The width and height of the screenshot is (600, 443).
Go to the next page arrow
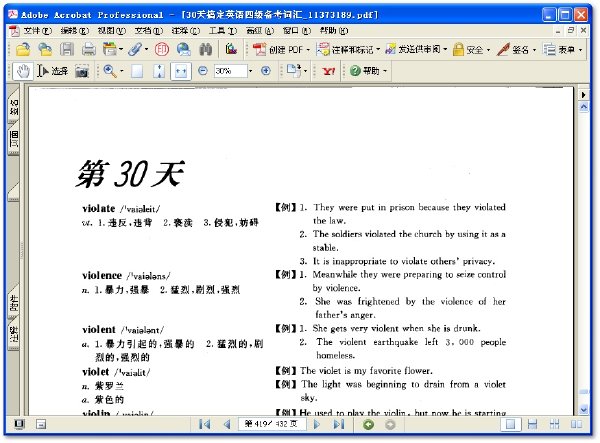point(317,424)
